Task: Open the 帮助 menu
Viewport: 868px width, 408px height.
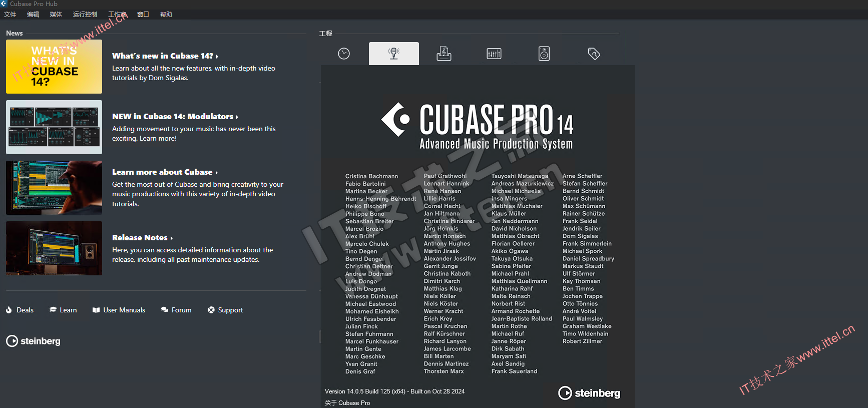Action: 166,15
